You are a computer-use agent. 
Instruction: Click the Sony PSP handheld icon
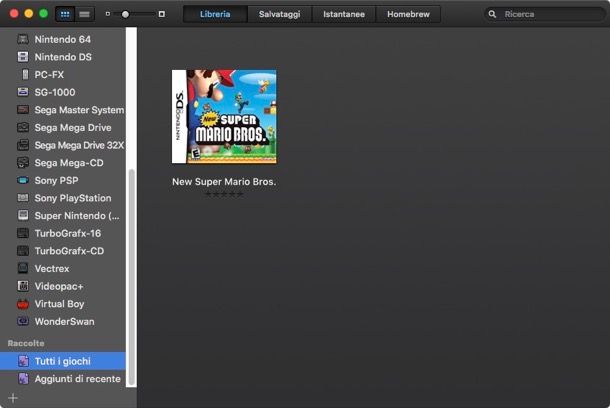[23, 180]
